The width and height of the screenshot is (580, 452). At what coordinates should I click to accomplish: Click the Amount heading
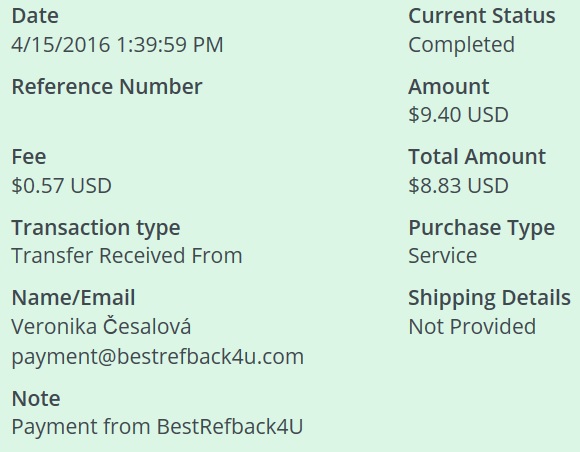pos(449,87)
